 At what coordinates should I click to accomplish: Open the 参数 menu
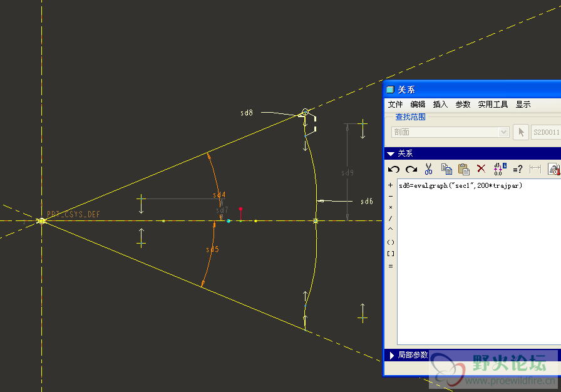point(463,105)
